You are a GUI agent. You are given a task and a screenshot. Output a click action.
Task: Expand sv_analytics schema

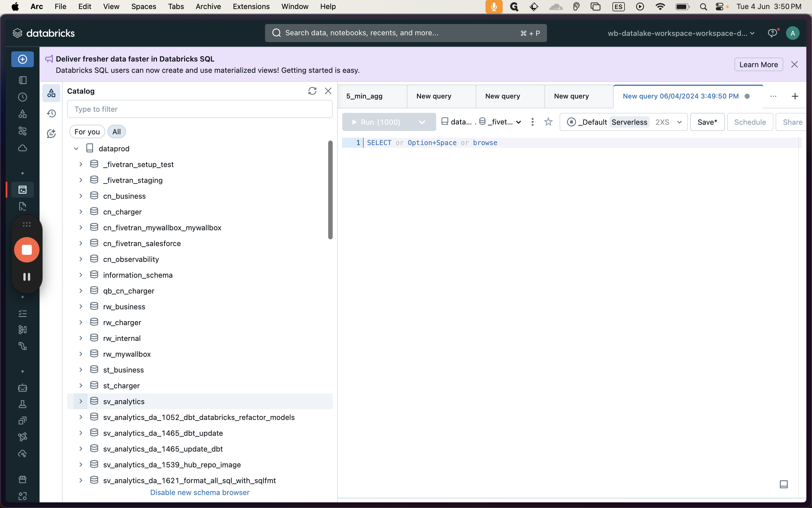(x=81, y=401)
